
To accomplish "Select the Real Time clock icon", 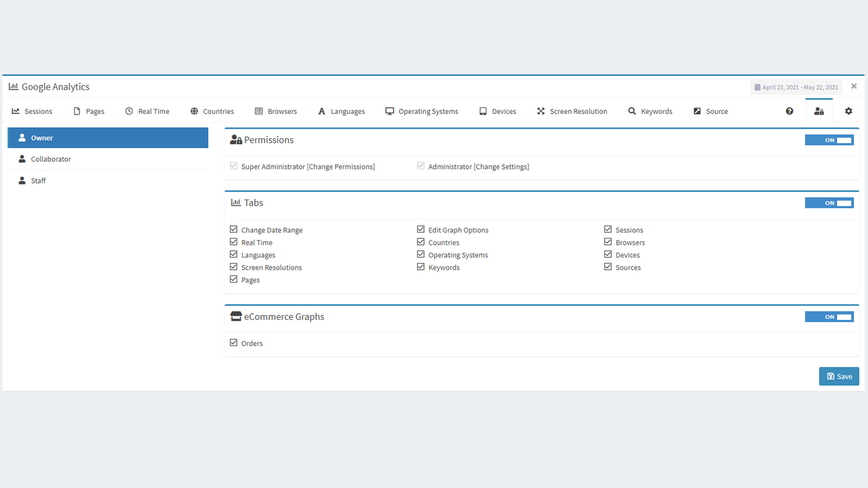I will pyautogui.click(x=127, y=110).
